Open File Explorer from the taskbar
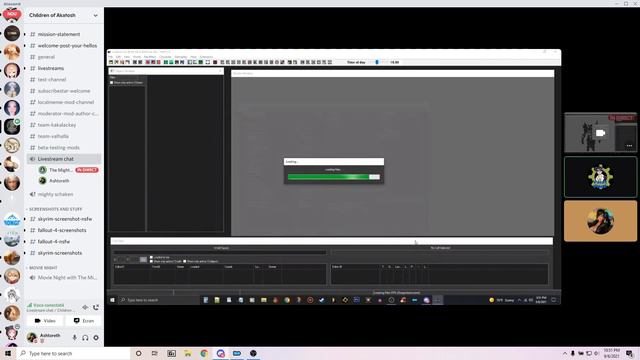The height and width of the screenshot is (360, 640). pyautogui.click(x=188, y=353)
